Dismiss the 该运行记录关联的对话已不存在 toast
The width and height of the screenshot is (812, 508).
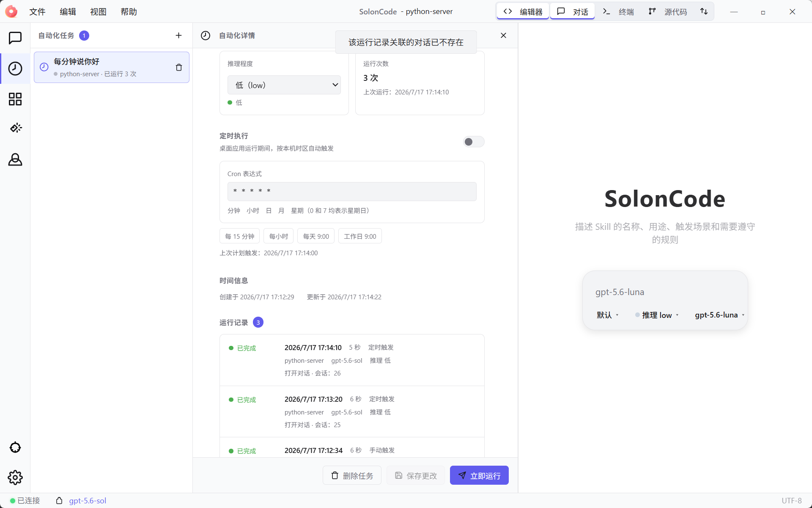[406, 42]
